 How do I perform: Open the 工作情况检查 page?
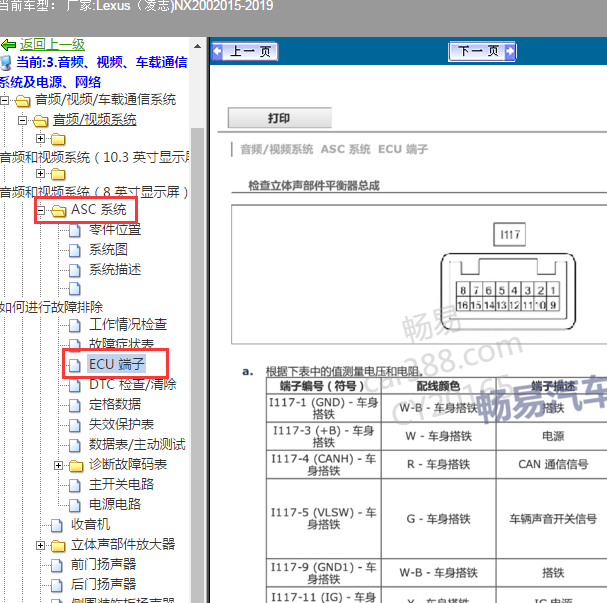point(128,324)
